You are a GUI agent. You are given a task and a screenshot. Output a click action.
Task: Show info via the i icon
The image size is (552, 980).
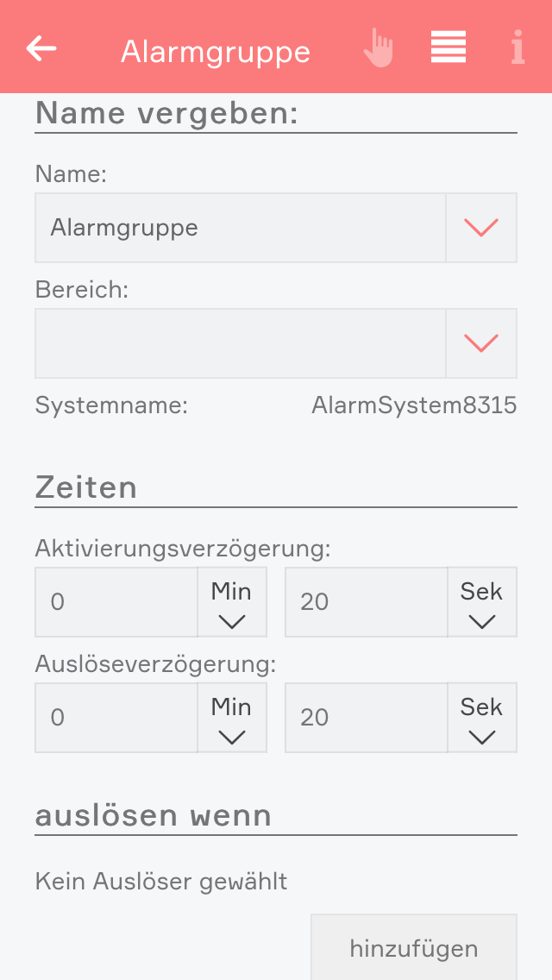pyautogui.click(x=517, y=48)
